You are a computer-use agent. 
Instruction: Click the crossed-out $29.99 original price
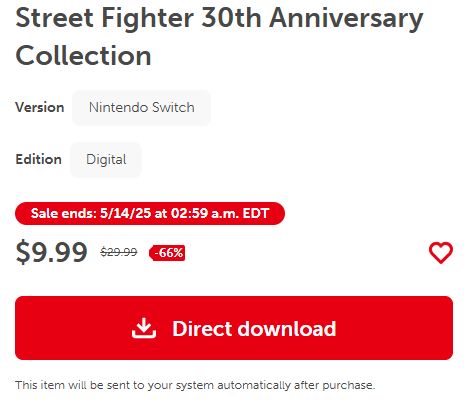119,252
